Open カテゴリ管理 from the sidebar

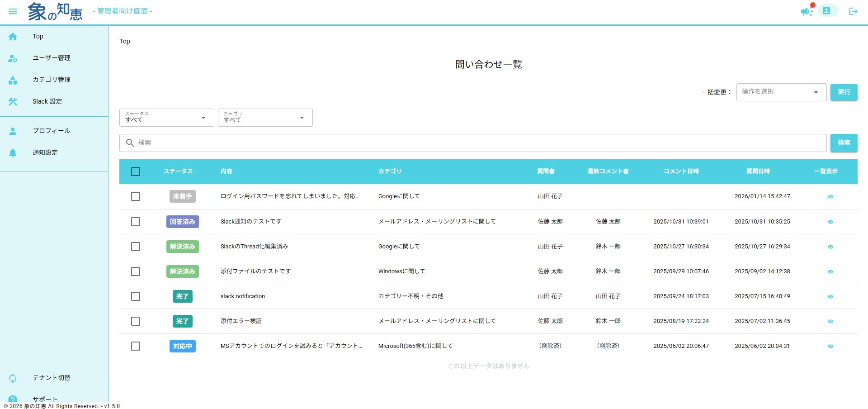click(x=51, y=80)
